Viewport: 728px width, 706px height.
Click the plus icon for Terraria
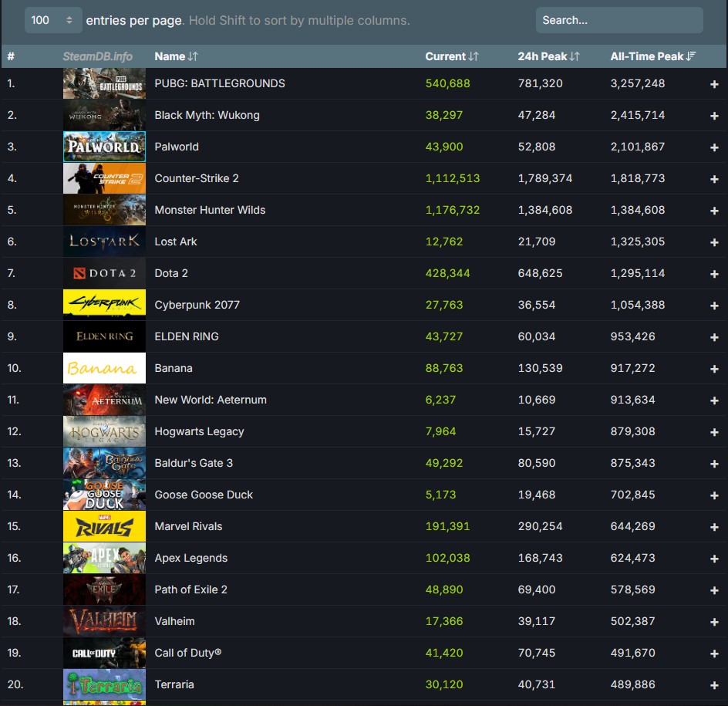714,685
